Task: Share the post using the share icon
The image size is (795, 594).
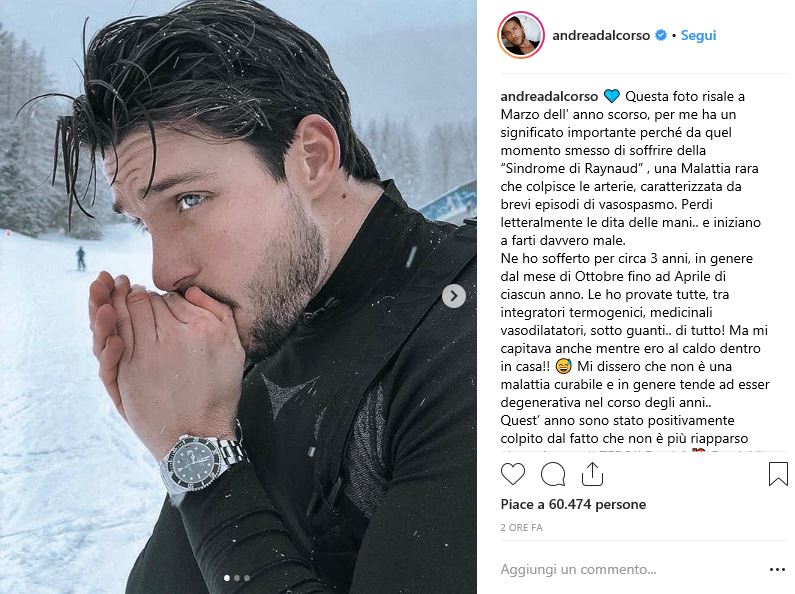Action: tap(592, 474)
